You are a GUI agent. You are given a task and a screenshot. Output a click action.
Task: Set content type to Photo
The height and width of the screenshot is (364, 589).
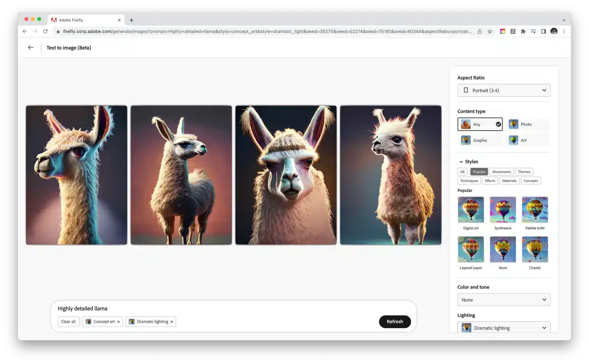click(x=528, y=125)
